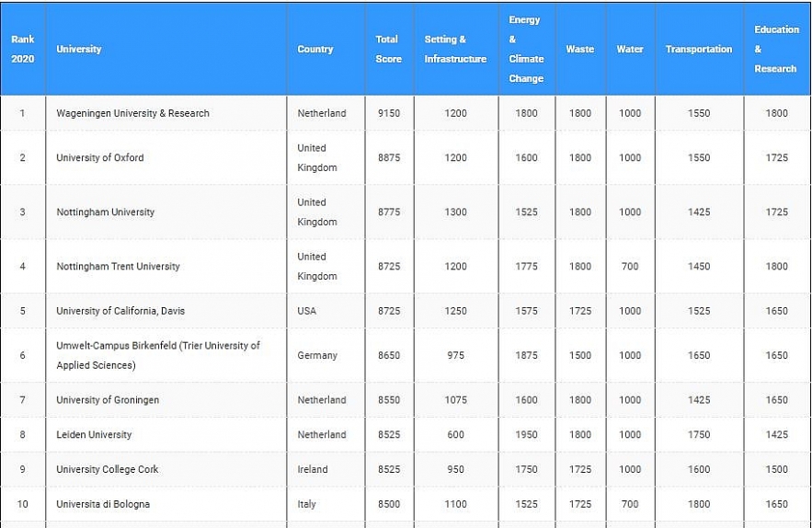This screenshot has width=812, height=528.
Task: Click the Education & Research header
Action: [x=776, y=50]
